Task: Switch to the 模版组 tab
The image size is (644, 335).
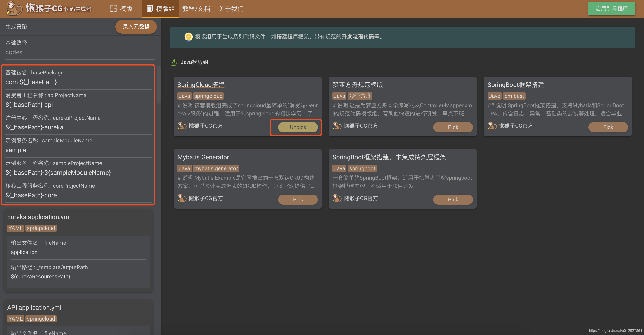Action: (x=161, y=9)
